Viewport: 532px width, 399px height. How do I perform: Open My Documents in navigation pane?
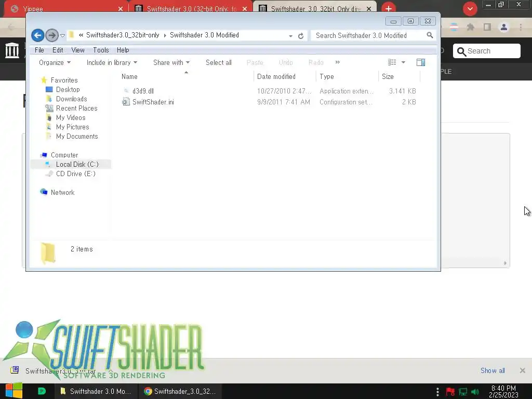[77, 136]
